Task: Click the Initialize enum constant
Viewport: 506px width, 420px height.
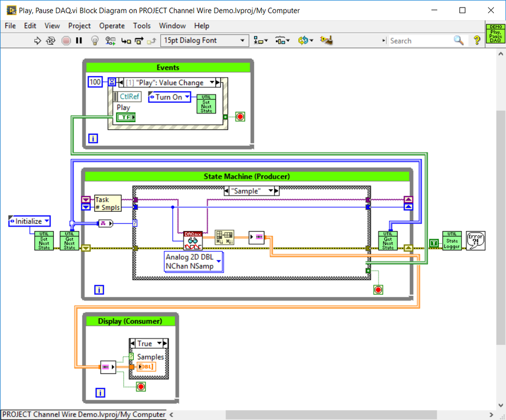Action: (30, 221)
